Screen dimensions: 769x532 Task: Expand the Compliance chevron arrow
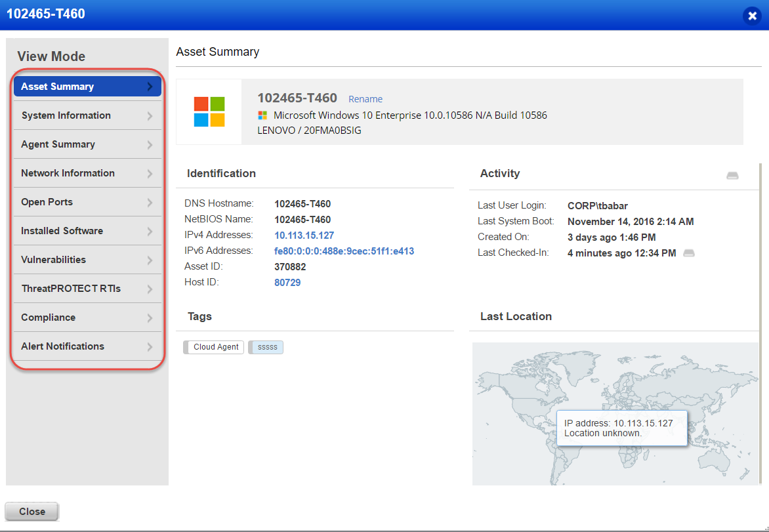pos(150,318)
